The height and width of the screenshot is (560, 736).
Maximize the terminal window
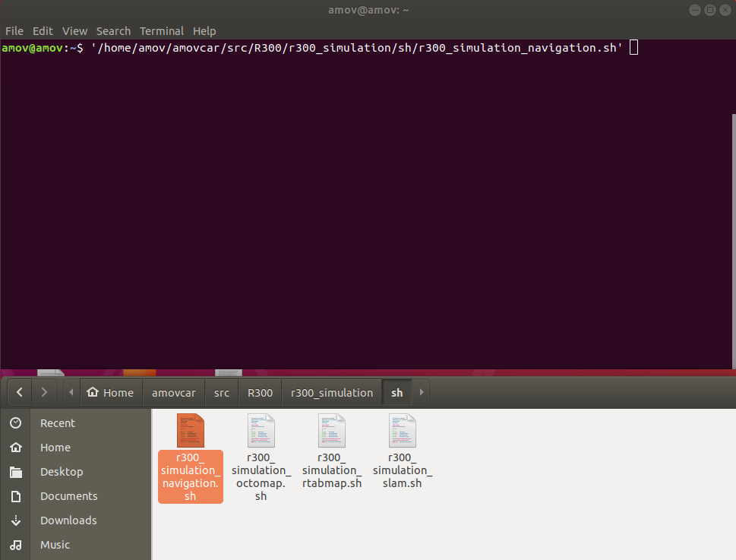(710, 10)
